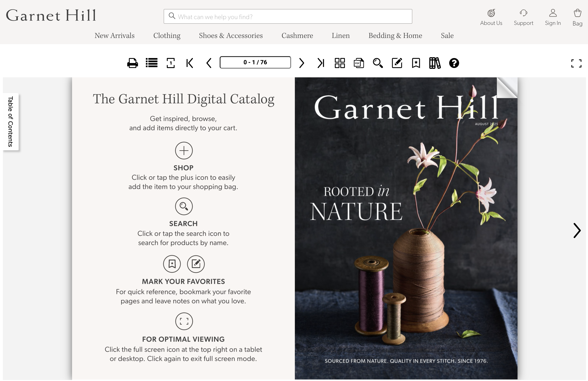This screenshot has height=381, width=588.
Task: Click the search magnifier icon in search box
Action: tap(172, 16)
